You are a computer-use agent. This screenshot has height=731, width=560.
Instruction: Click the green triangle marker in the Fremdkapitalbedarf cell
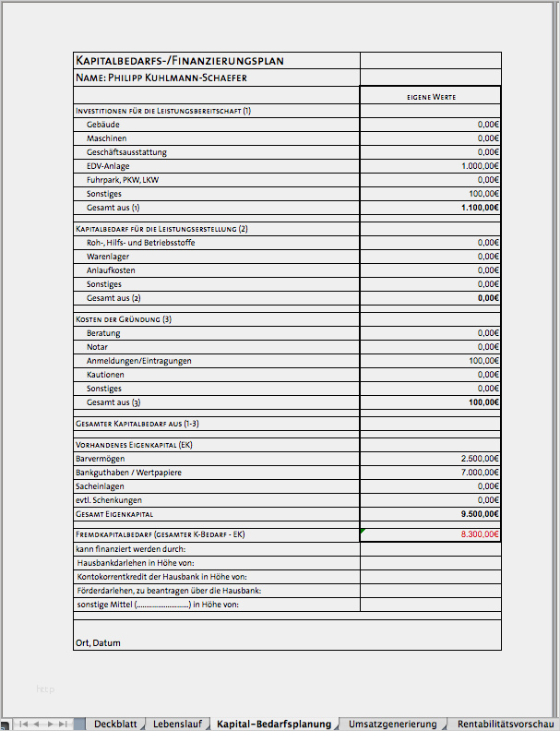(x=363, y=531)
